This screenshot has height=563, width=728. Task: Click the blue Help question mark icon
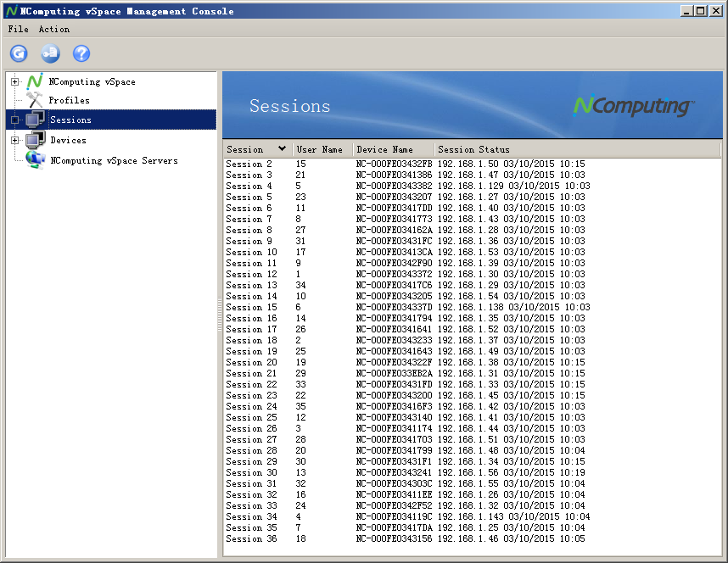tap(81, 53)
